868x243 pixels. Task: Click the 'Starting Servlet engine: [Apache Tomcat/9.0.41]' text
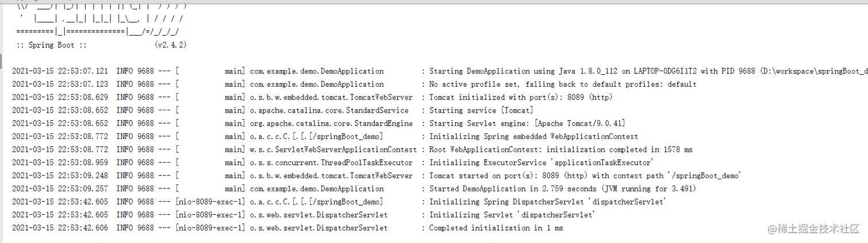(527, 124)
